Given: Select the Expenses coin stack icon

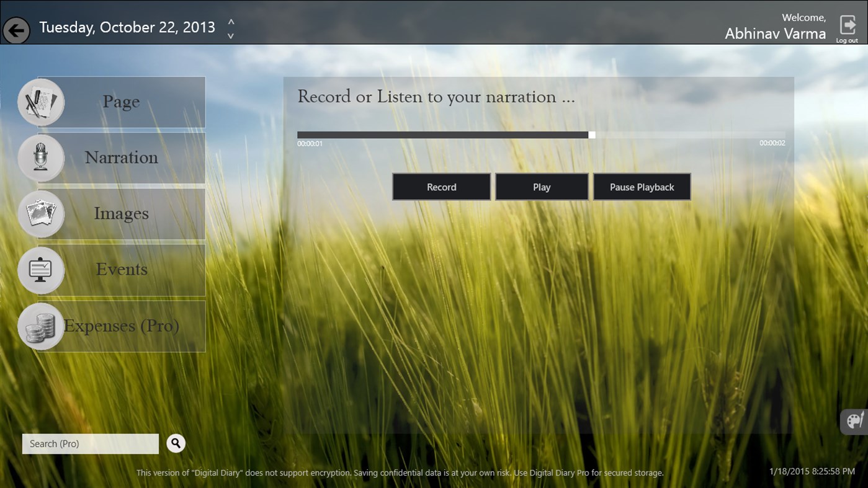Looking at the screenshot, I should pos(40,326).
